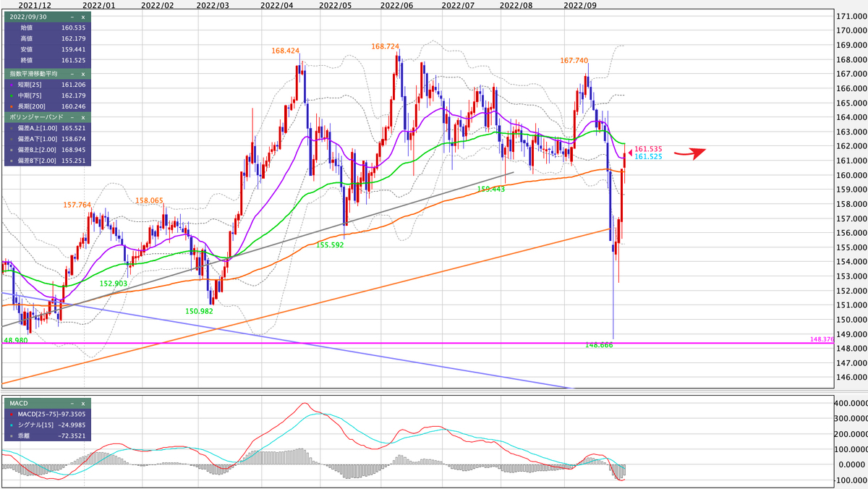Click the 乖離 histogram legend marker

pos(12,435)
